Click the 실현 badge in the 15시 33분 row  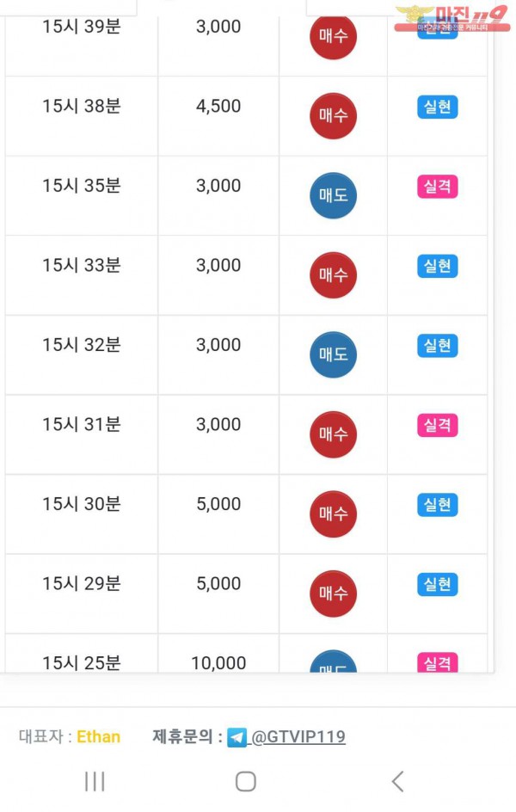point(438,266)
